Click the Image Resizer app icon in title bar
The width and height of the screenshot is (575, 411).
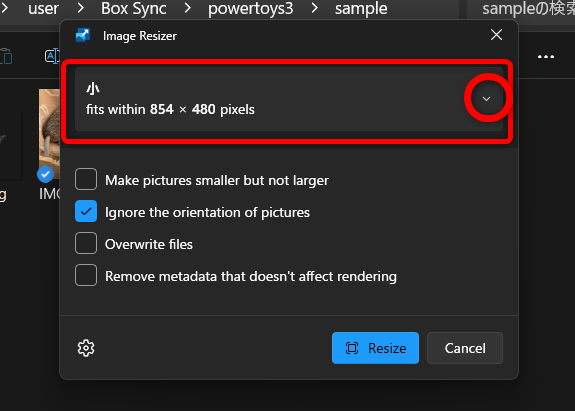tap(83, 36)
